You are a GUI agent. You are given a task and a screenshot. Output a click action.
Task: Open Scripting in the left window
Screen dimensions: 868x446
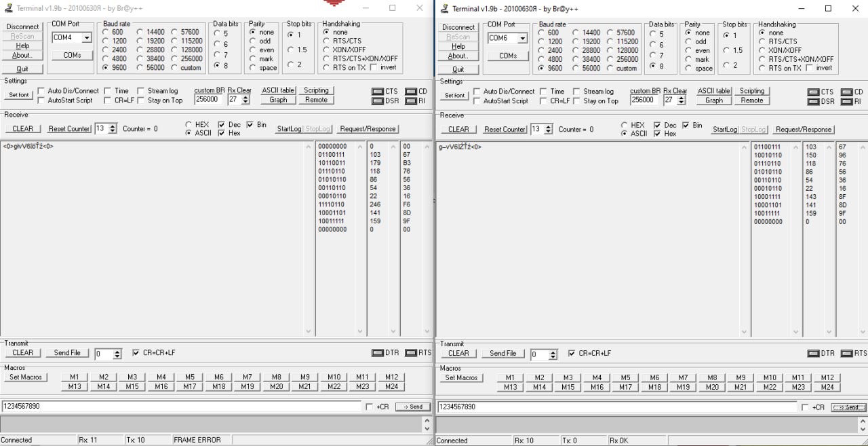(316, 90)
